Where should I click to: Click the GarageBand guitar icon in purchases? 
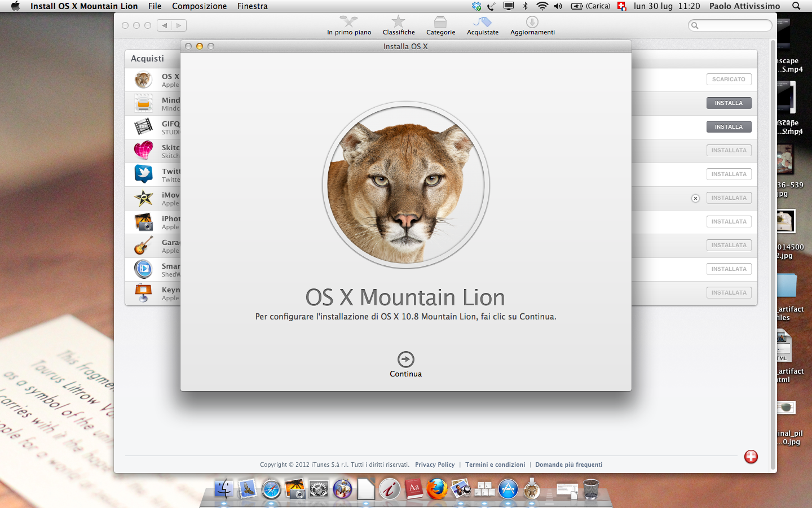point(143,246)
